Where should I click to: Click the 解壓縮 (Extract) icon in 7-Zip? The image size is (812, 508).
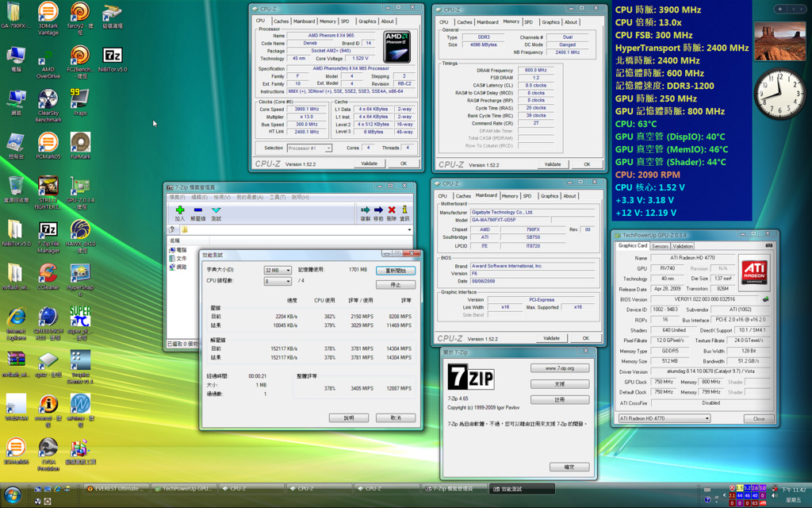pos(197,210)
